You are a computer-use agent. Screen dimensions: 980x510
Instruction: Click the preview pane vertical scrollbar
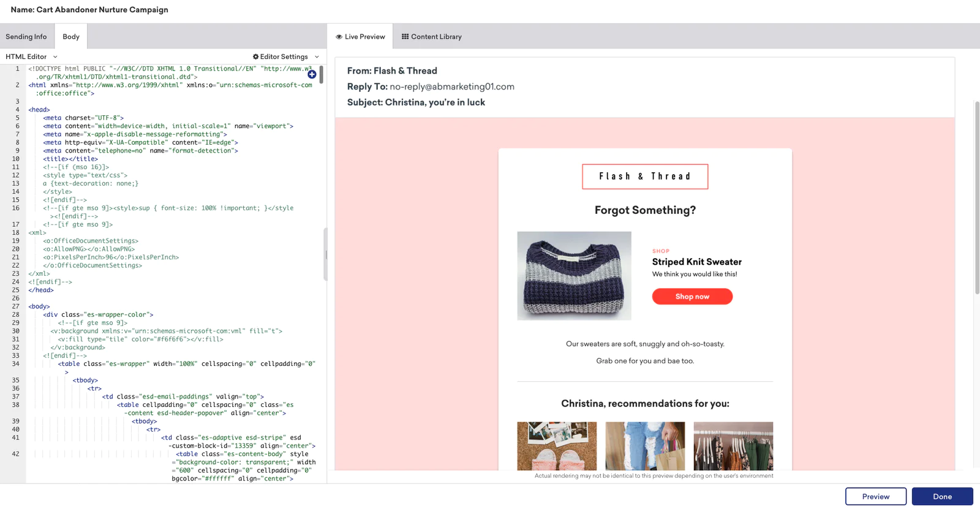(x=977, y=197)
